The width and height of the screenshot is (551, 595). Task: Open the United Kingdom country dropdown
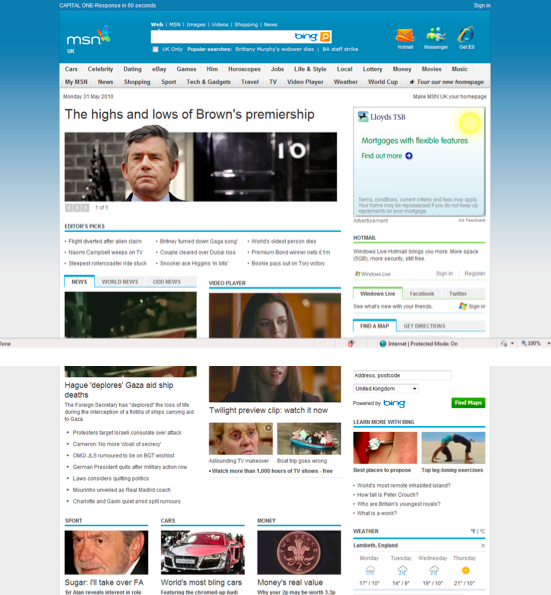click(386, 389)
